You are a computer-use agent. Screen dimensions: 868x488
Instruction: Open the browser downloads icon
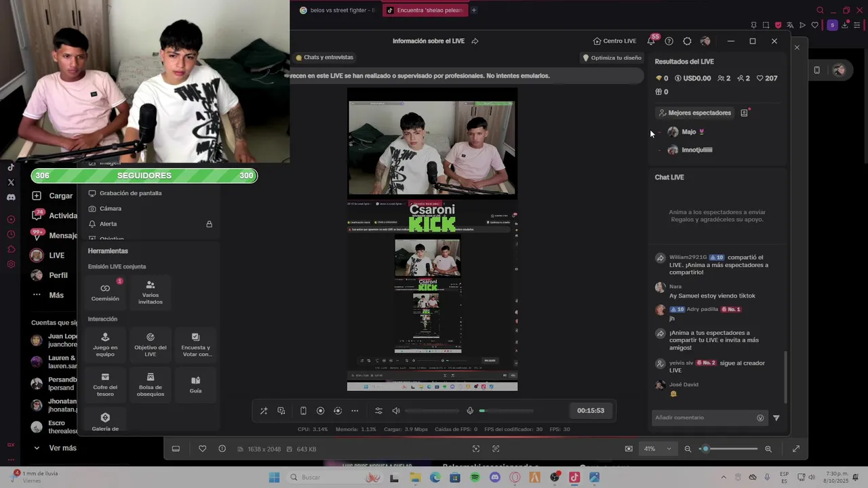[844, 25]
